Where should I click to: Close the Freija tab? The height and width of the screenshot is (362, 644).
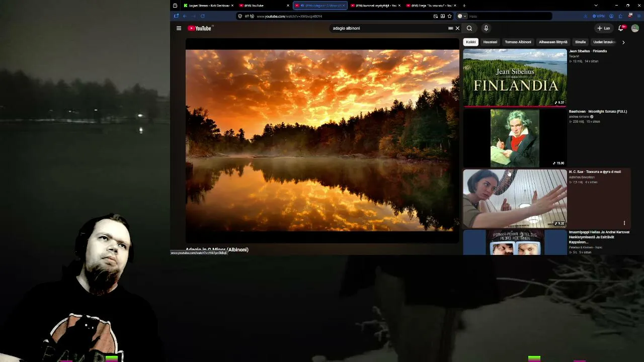coord(455,6)
